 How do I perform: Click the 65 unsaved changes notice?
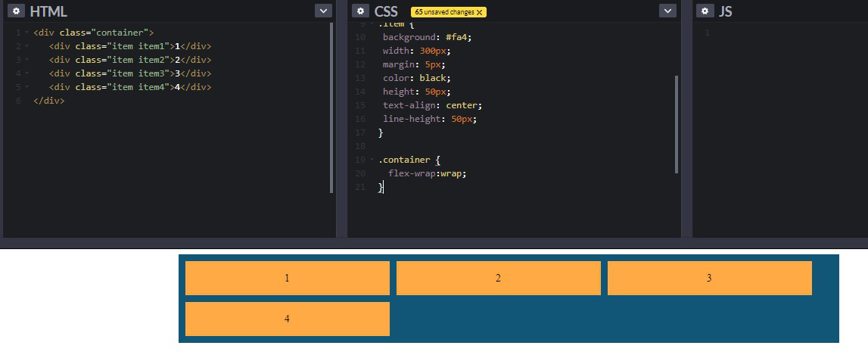[x=449, y=12]
